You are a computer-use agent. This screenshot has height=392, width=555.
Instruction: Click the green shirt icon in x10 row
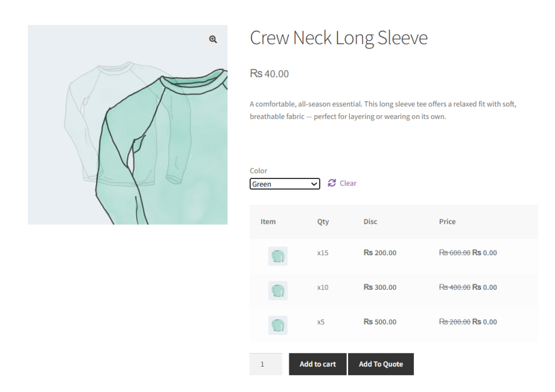pyautogui.click(x=277, y=290)
